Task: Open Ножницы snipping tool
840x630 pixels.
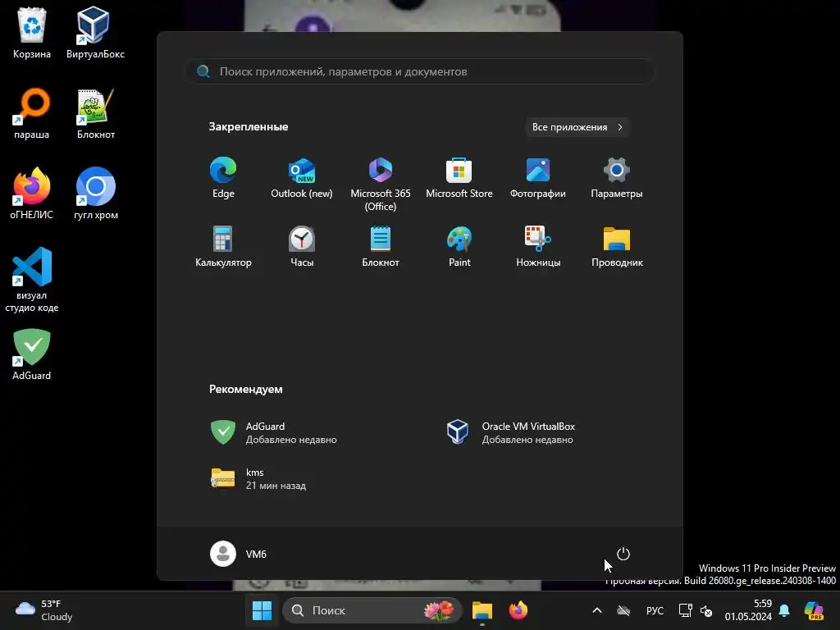Action: (x=538, y=246)
